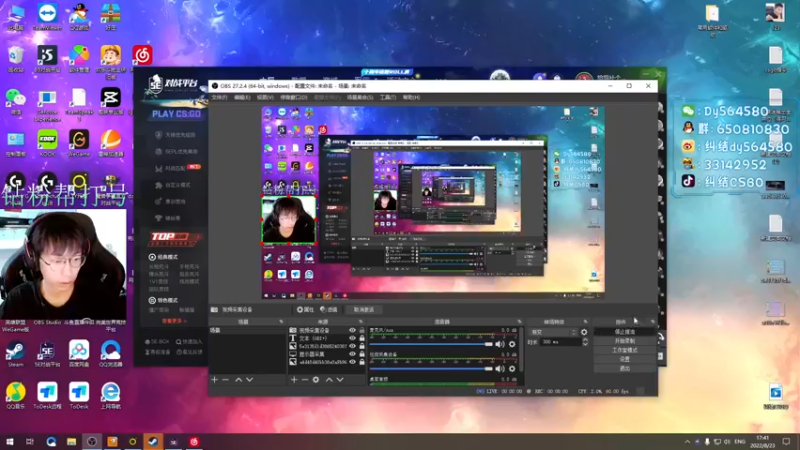Expand the system tray hidden icons chevron
Screen dimensions: 800x450
coord(687,442)
